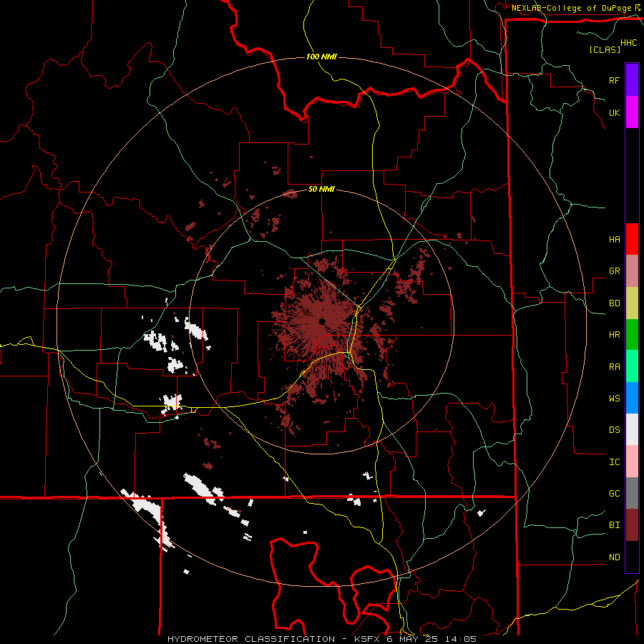Viewport: 644px width, 644px height.
Task: Click the [CLAS] units label
Action: [605, 49]
